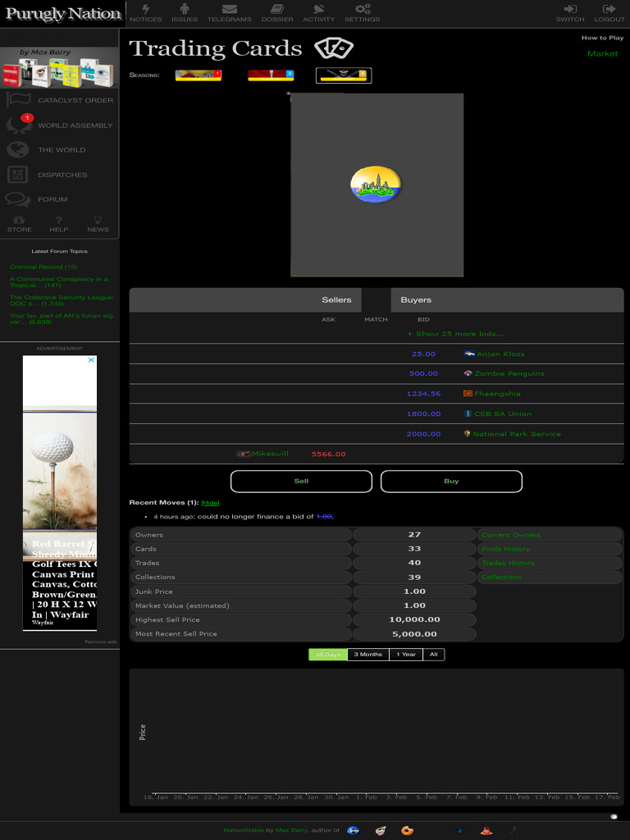Image resolution: width=630 pixels, height=840 pixels.
Task: Open Trades History link
Action: point(508,563)
